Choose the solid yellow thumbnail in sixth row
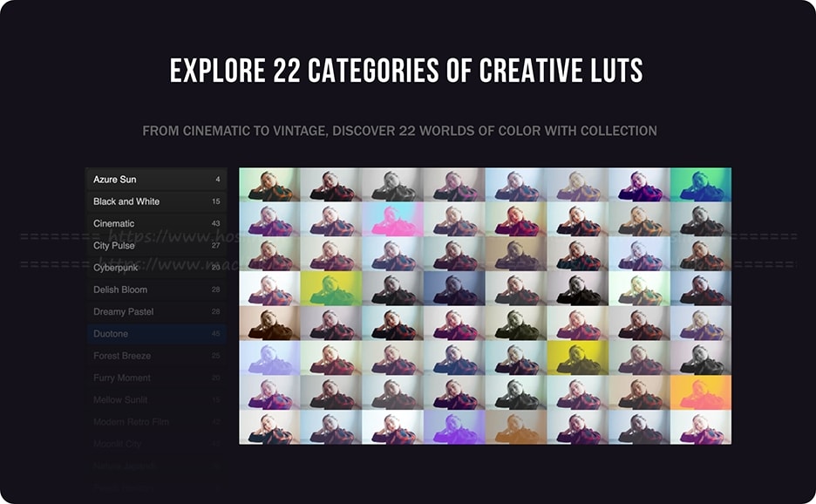Screen dimensions: 816x504 (x=578, y=358)
